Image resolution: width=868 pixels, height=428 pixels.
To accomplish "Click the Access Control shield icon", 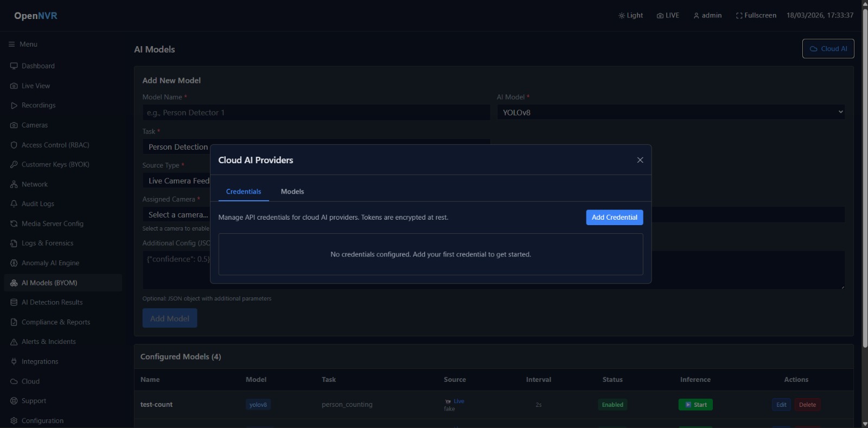I will pyautogui.click(x=14, y=145).
